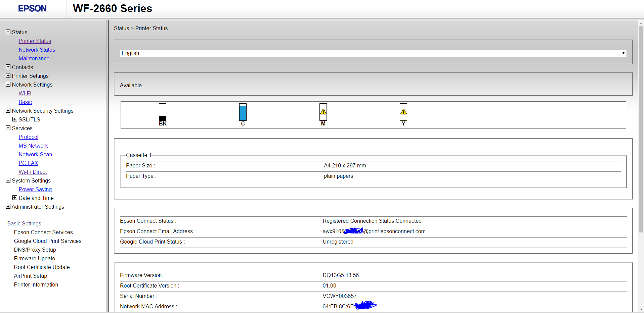The image size is (644, 313).
Task: Click firmware version 'DQ13G5 13.56'
Action: (341, 275)
